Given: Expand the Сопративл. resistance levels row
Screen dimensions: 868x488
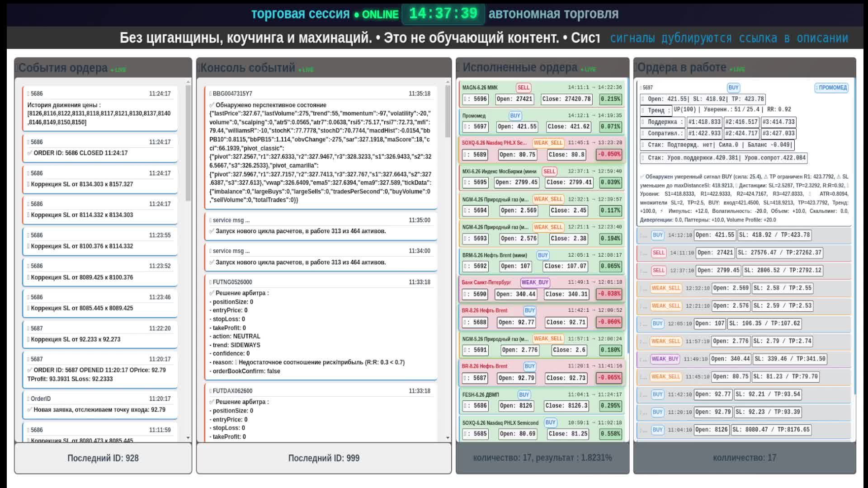Looking at the screenshot, I should [x=657, y=133].
